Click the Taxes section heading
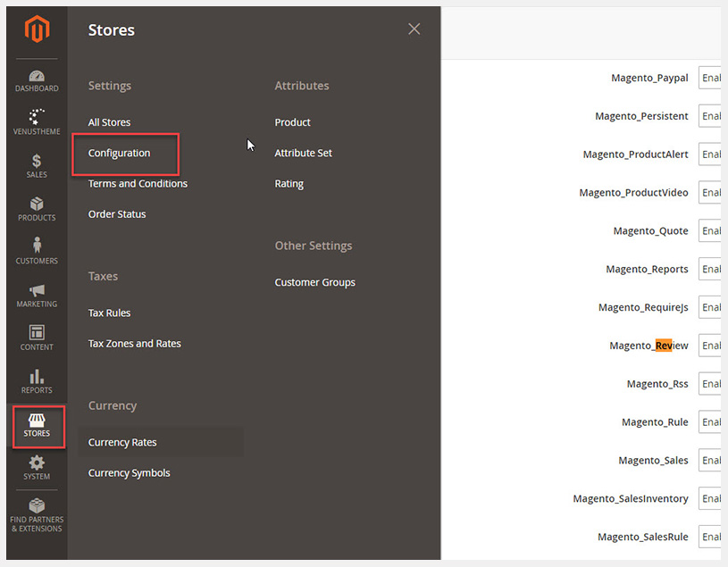The width and height of the screenshot is (728, 567). (103, 276)
